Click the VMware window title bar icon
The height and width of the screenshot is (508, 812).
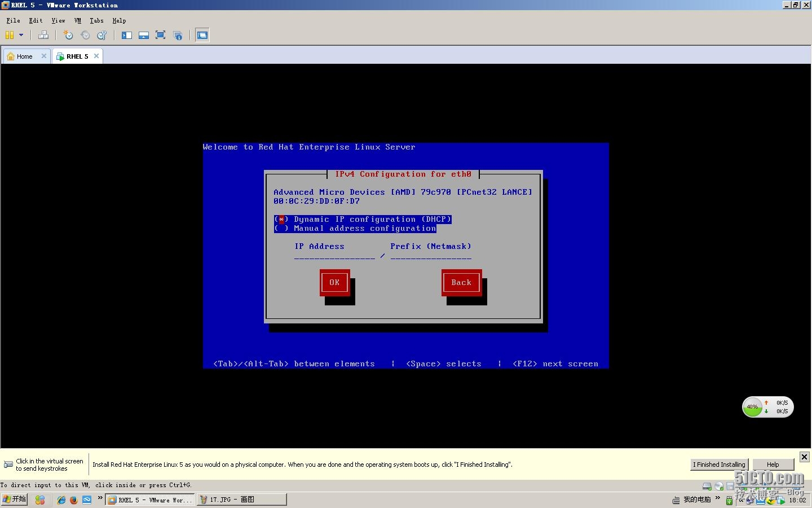[5, 5]
